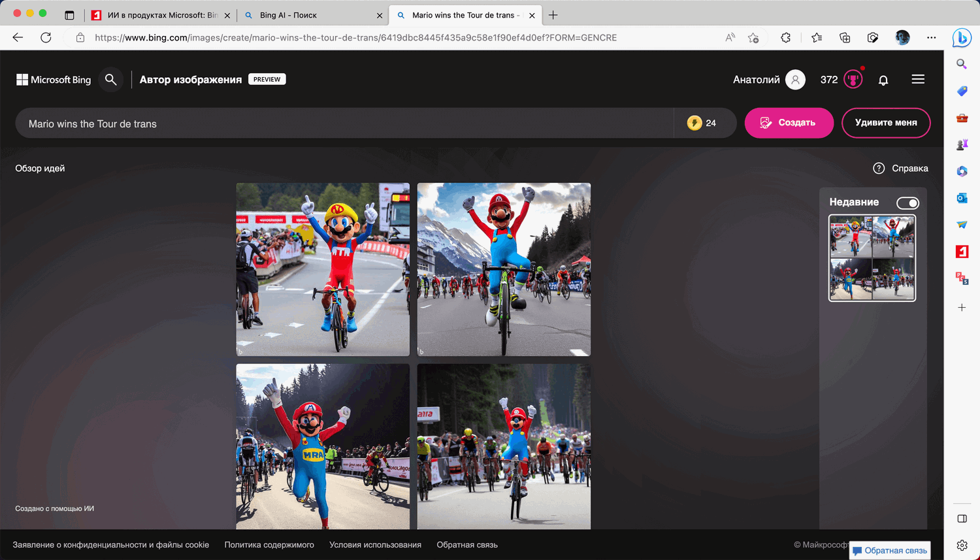Viewport: 980px width, 560px height.
Task: Open a new browser tab
Action: [x=553, y=15]
